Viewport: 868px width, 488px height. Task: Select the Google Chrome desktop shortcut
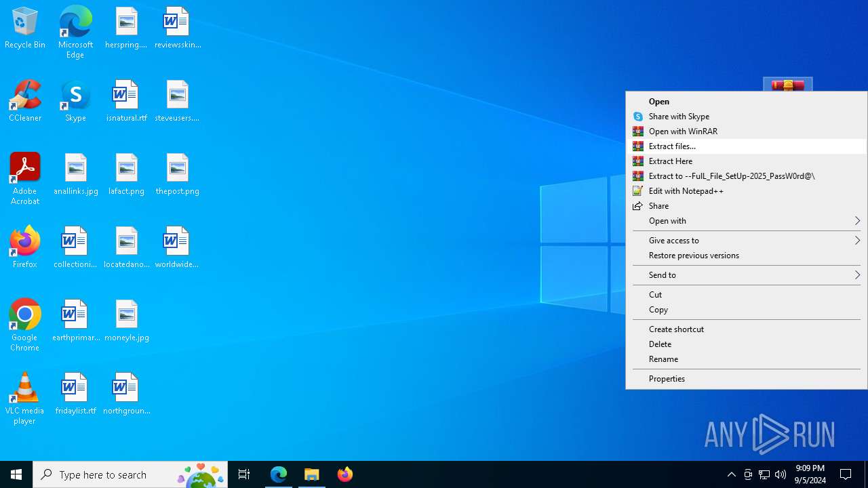(25, 325)
